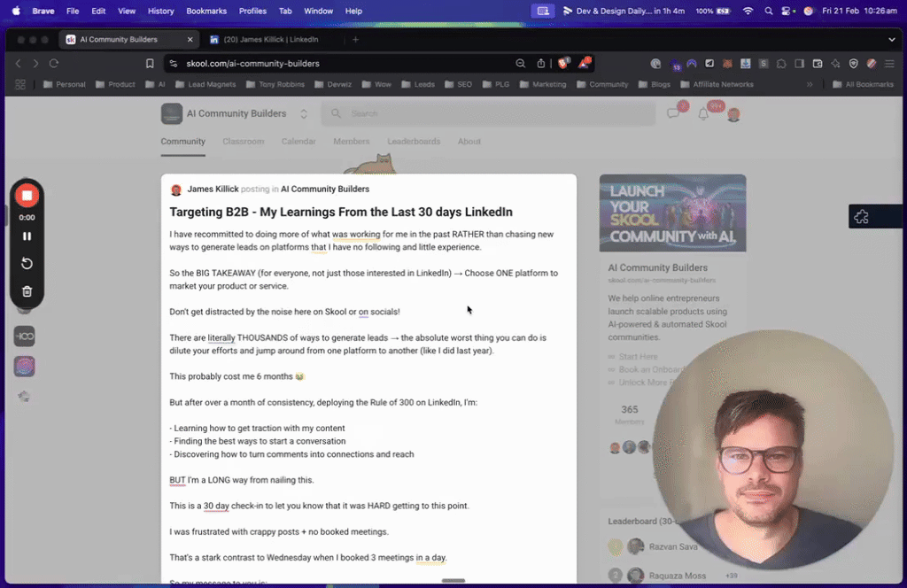Open the Brave Rewards triangle icon
Screen dimensions: 907x588
tap(584, 63)
